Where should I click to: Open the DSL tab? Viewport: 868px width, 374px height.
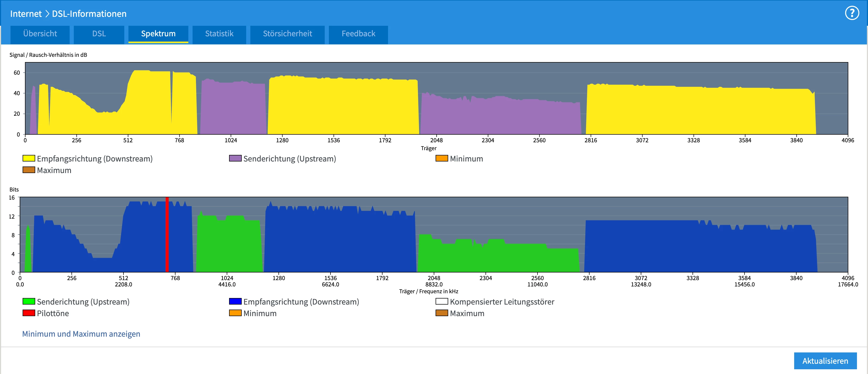click(x=99, y=34)
